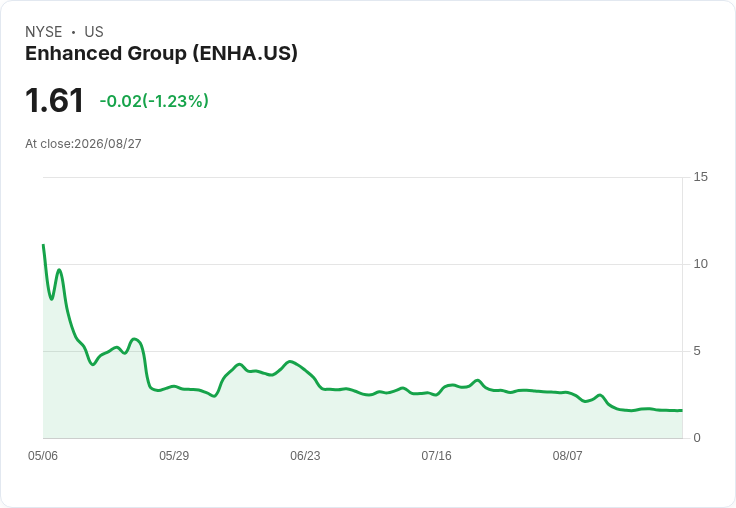Screen dimensions: 736x508
Task: Click the 08/07 date axis label
Action: (x=567, y=456)
